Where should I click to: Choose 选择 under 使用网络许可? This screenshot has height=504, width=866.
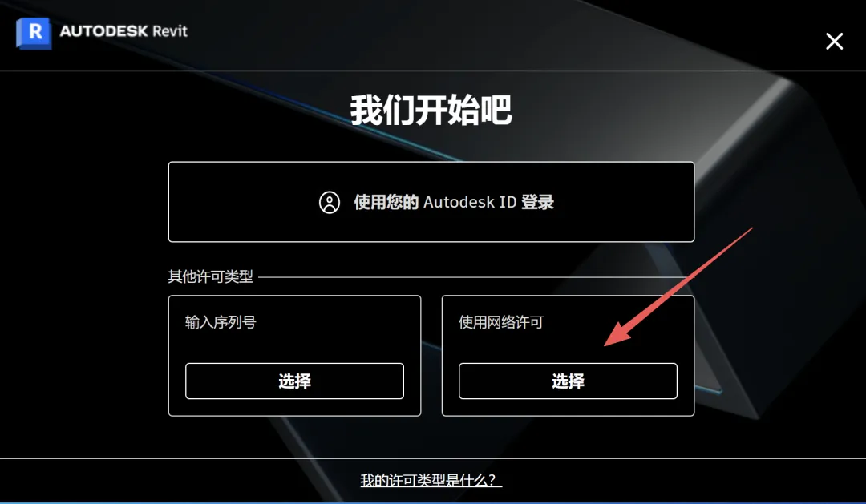(568, 381)
